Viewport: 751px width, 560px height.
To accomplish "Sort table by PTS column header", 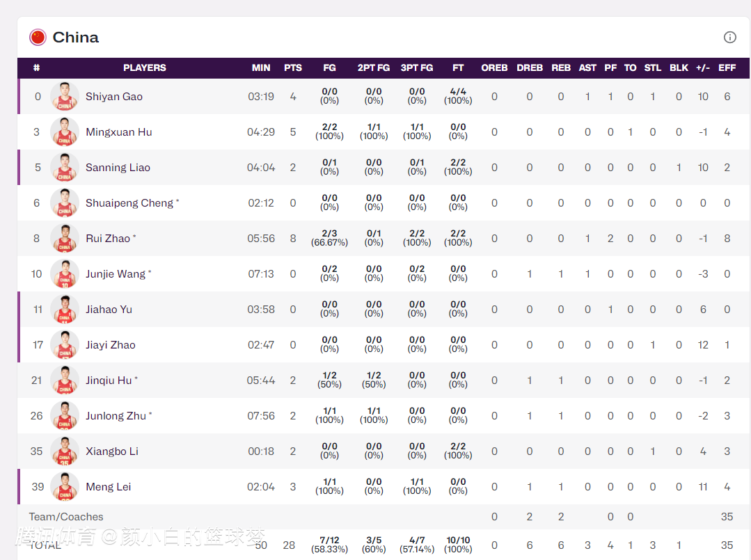I will tap(293, 67).
